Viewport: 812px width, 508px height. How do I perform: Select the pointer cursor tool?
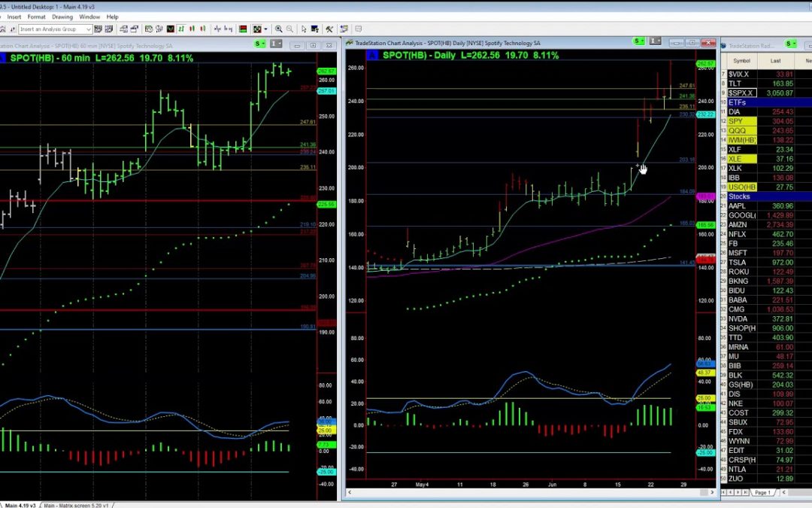pyautogui.click(x=304, y=29)
